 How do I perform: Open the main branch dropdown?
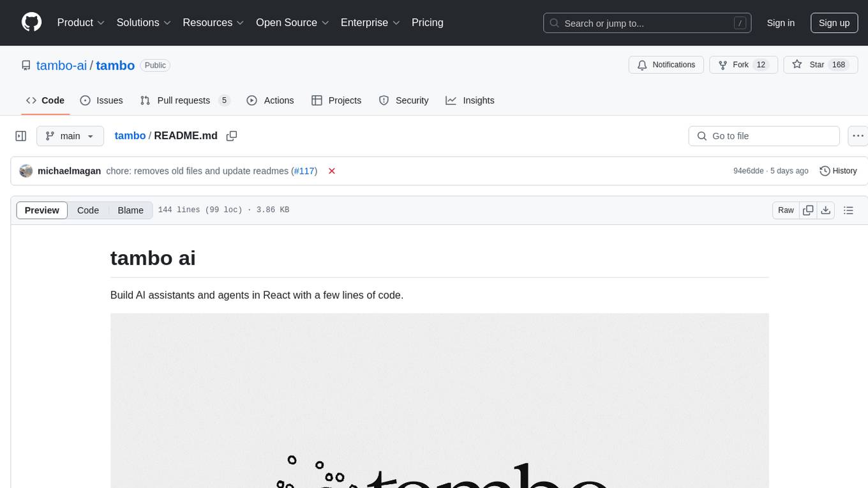tap(70, 136)
